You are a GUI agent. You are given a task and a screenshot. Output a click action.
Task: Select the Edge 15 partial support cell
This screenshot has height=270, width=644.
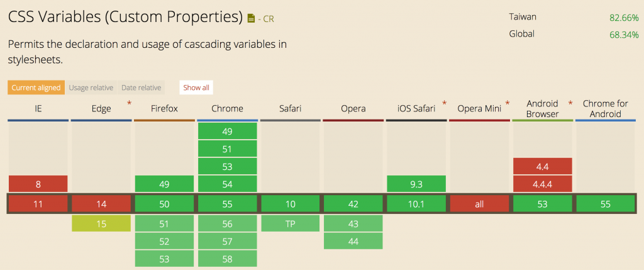click(x=101, y=223)
